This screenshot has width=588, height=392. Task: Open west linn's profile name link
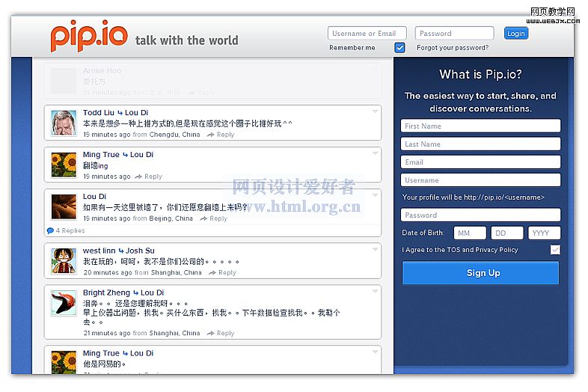point(99,251)
